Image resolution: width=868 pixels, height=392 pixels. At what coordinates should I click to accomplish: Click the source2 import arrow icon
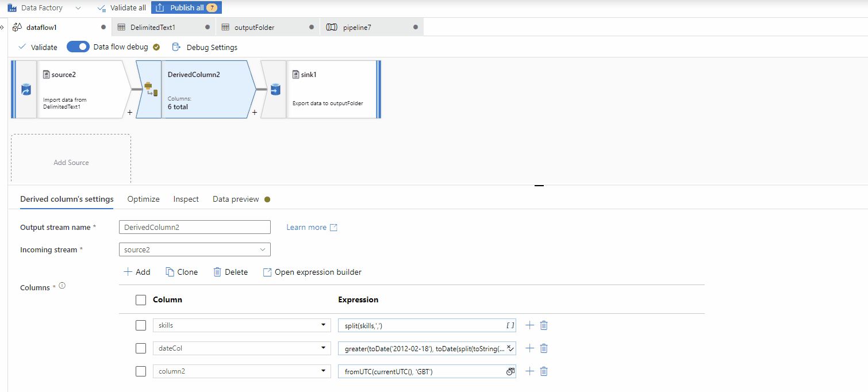tap(25, 90)
